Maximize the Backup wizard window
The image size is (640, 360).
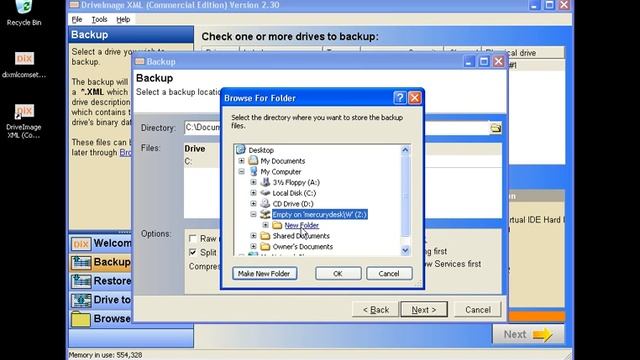coord(484,62)
